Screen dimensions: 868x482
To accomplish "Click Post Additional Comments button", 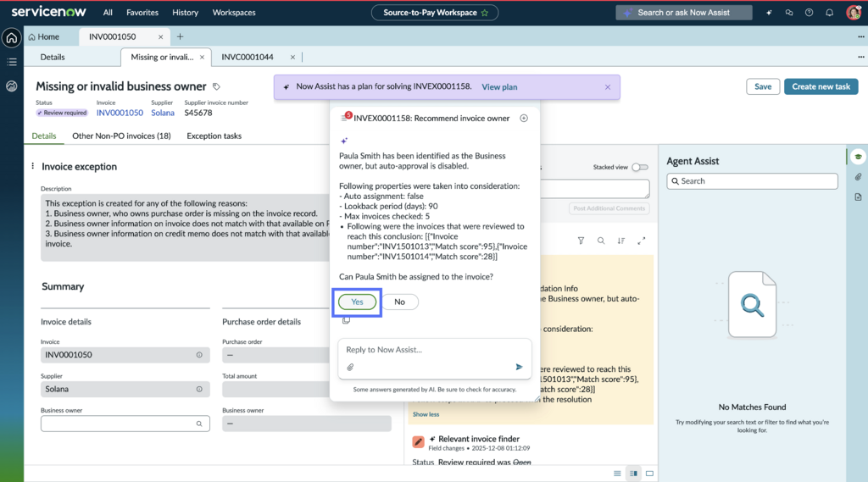I will pyautogui.click(x=609, y=208).
